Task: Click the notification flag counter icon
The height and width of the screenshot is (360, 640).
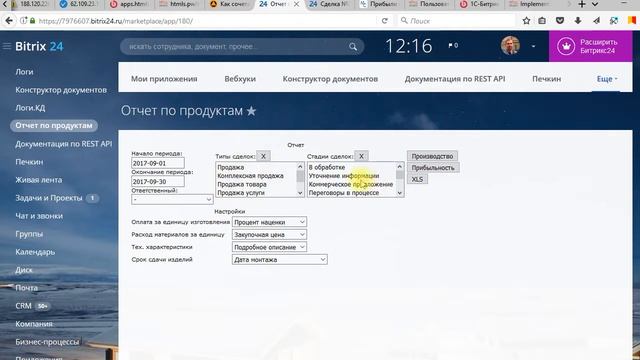Action: pyautogui.click(x=453, y=46)
